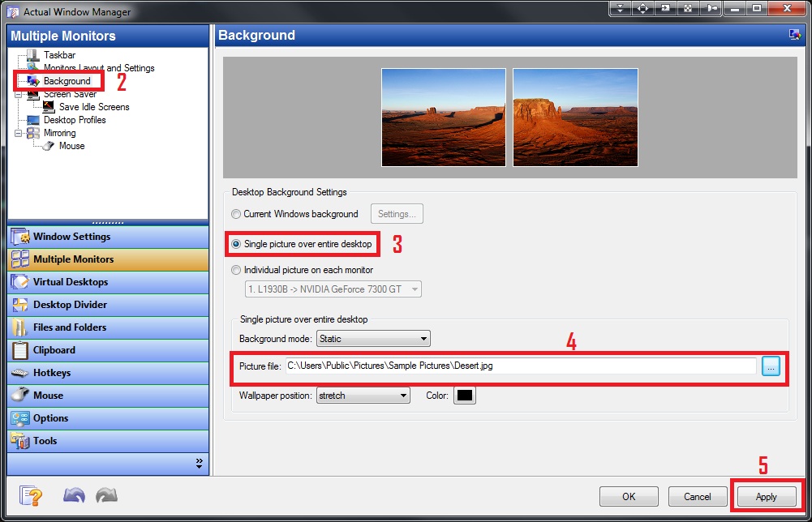Open the black Color swatch
The width and height of the screenshot is (812, 522).
[465, 396]
